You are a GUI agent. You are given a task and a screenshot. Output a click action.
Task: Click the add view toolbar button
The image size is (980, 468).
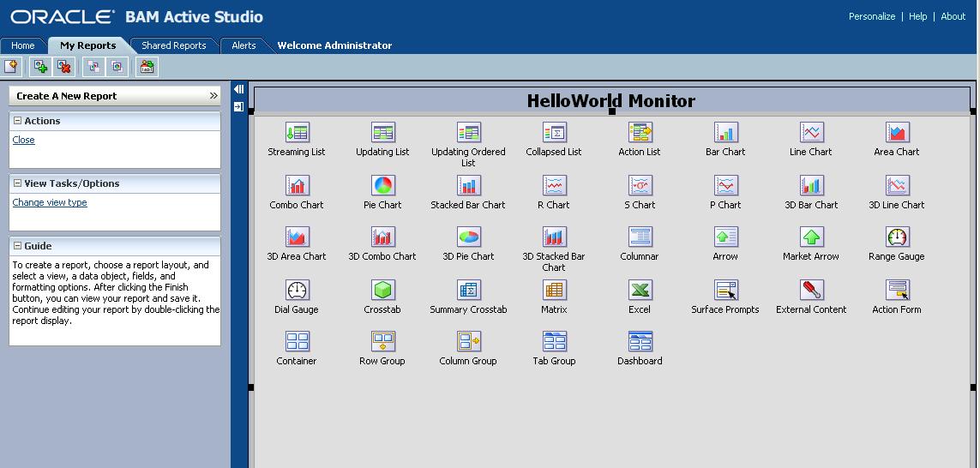[x=40, y=67]
